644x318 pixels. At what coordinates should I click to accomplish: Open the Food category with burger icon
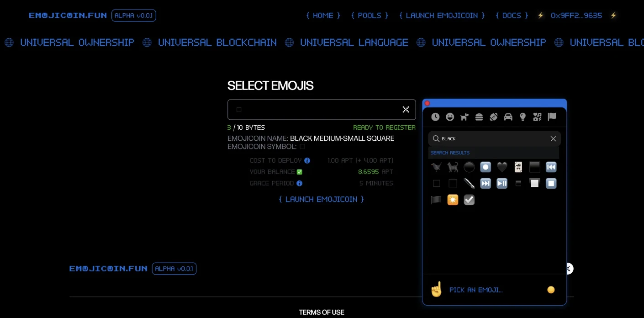coord(479,117)
